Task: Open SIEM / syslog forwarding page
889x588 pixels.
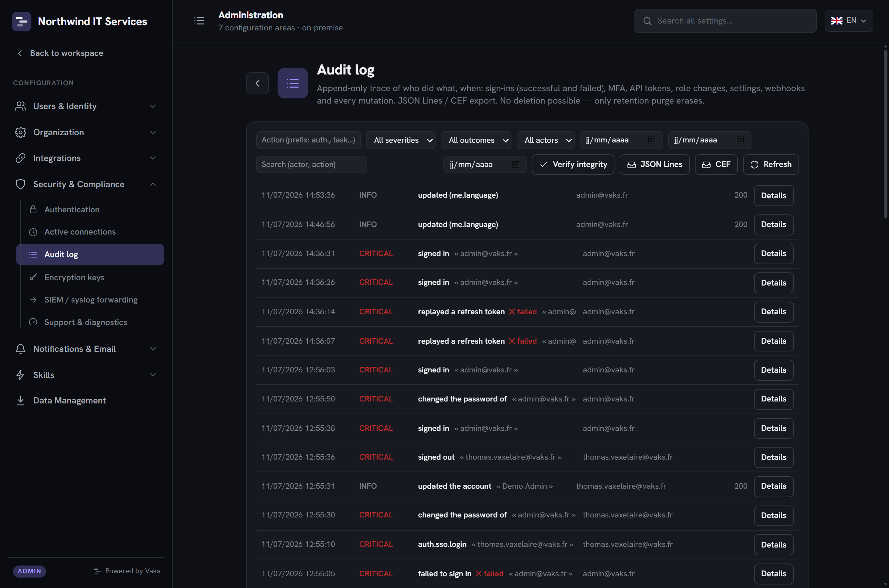Action: click(90, 300)
